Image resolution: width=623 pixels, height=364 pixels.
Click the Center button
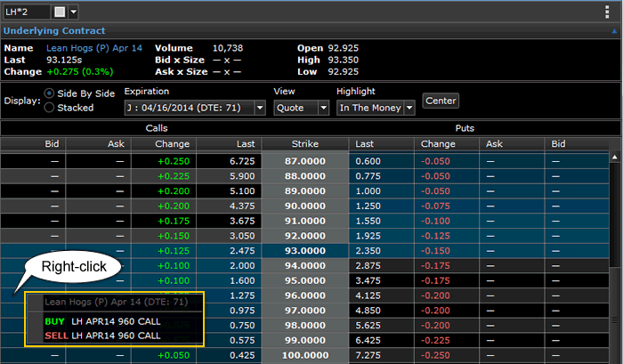[x=441, y=101]
